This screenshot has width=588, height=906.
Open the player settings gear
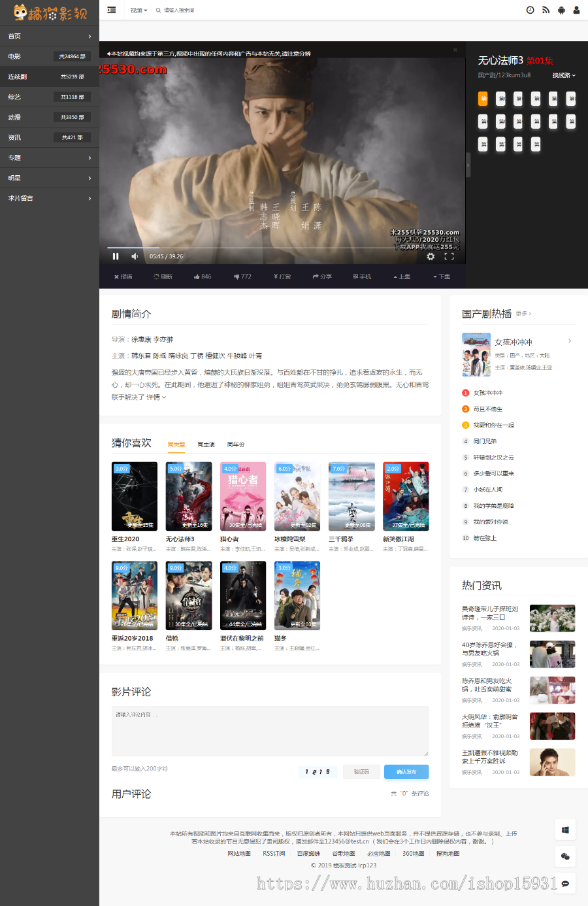(x=431, y=256)
